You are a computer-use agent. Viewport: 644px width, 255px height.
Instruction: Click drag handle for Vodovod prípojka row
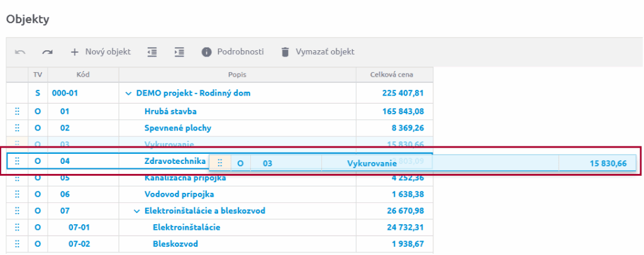(x=17, y=195)
